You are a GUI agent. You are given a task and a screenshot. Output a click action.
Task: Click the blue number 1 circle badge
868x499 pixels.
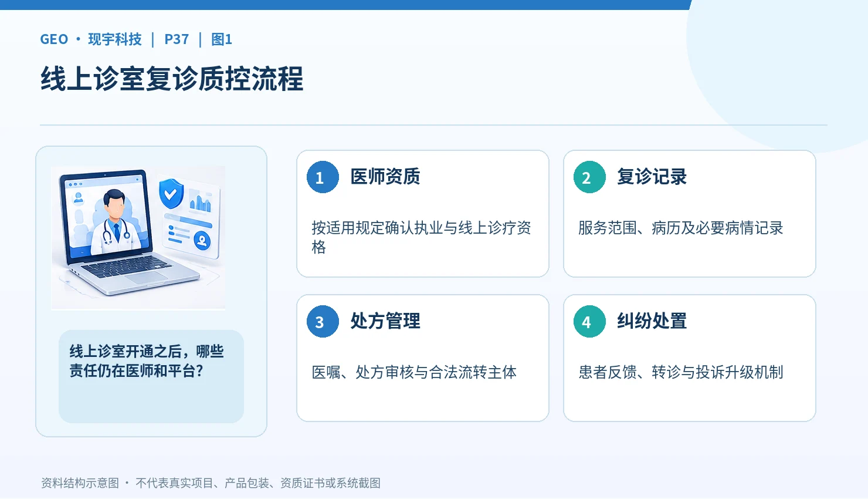(x=323, y=177)
